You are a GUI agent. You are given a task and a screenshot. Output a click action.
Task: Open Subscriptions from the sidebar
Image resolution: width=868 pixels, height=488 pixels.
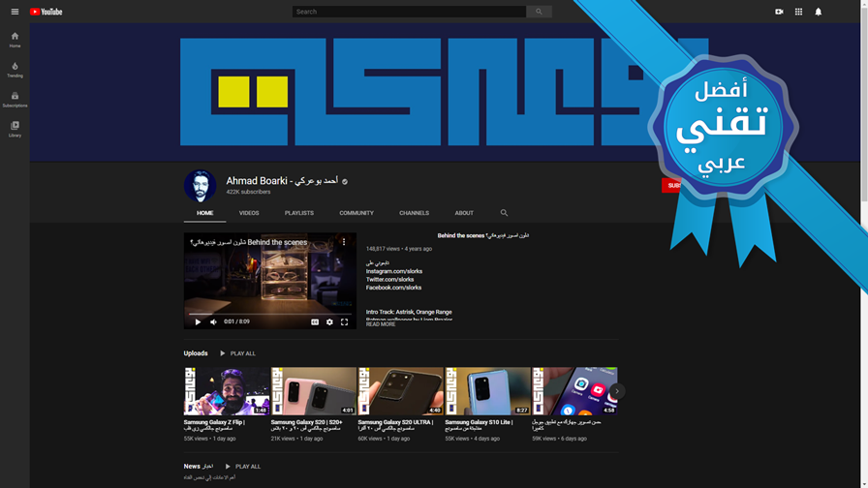pos(15,99)
